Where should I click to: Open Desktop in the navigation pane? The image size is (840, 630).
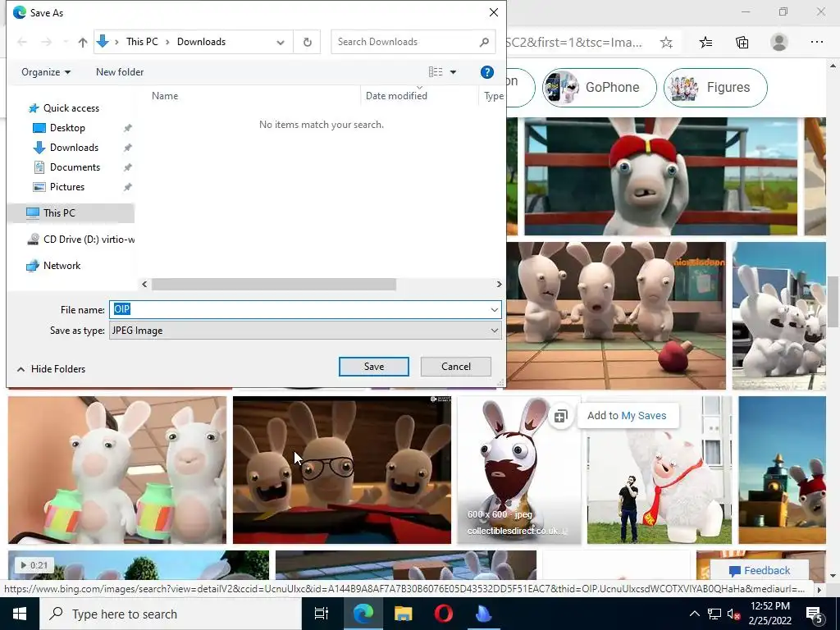pyautogui.click(x=67, y=128)
